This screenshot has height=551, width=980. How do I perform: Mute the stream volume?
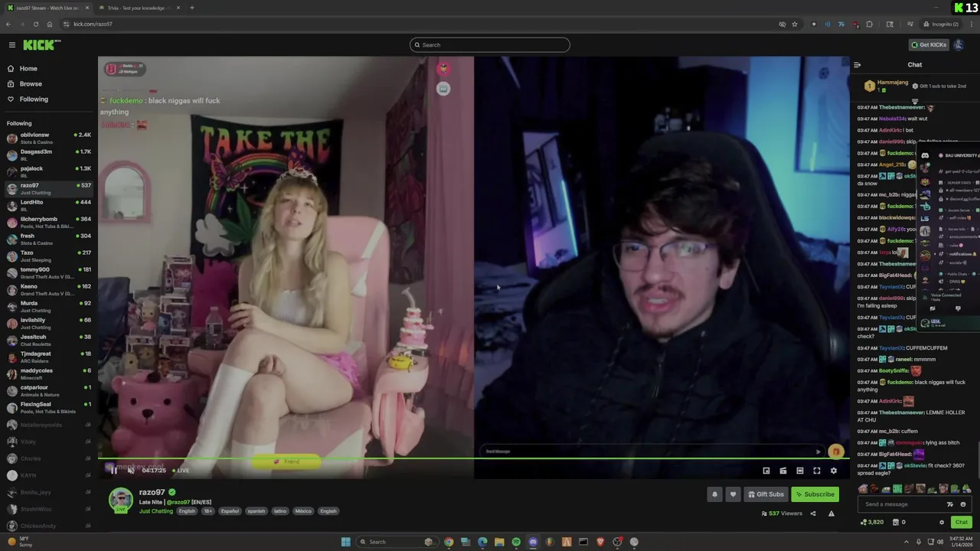point(131,471)
